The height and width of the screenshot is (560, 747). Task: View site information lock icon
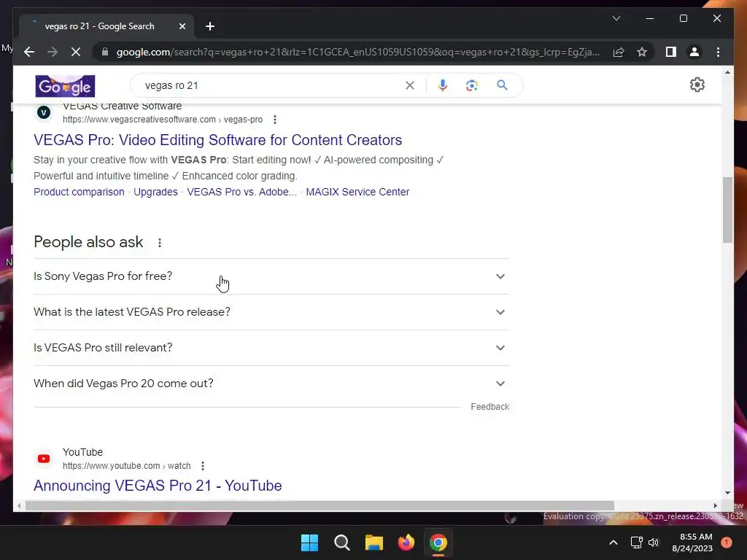[105, 52]
